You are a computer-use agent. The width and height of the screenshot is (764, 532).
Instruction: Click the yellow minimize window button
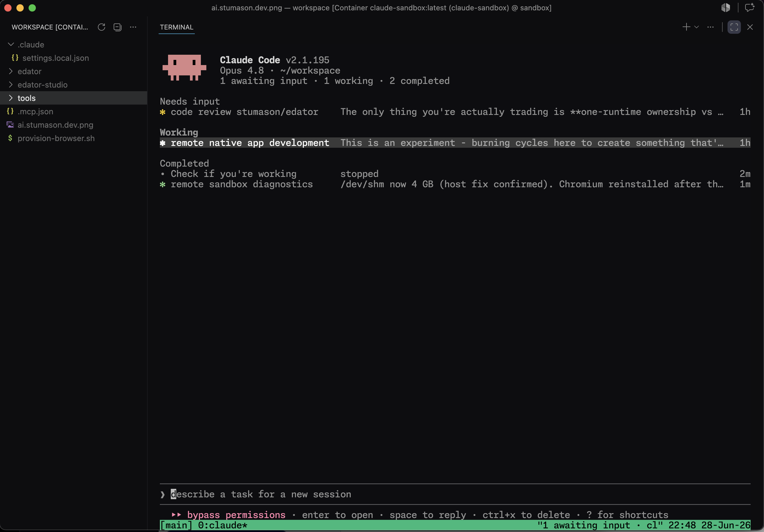click(x=20, y=8)
